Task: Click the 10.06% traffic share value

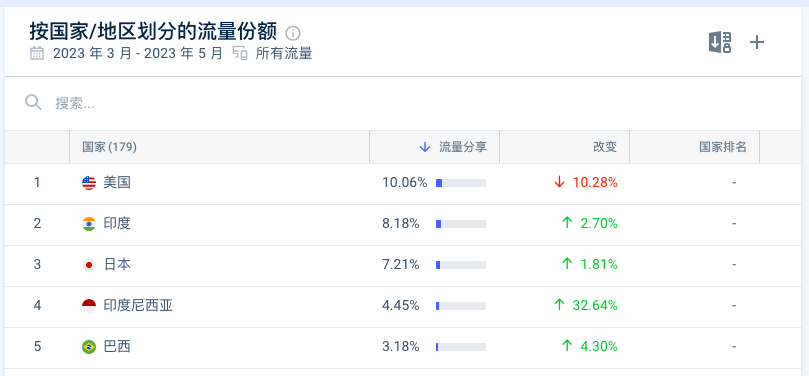Action: pyautogui.click(x=404, y=183)
